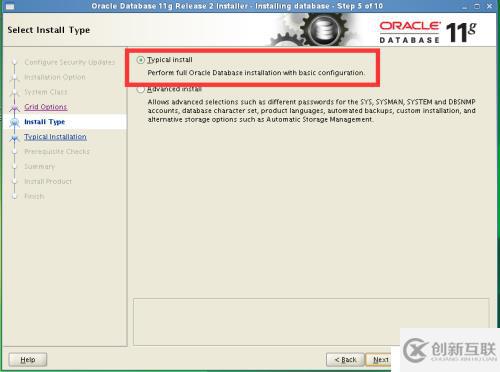Click the Install Type step marker icon
Image resolution: width=500 pixels, height=372 pixels.
(x=14, y=122)
